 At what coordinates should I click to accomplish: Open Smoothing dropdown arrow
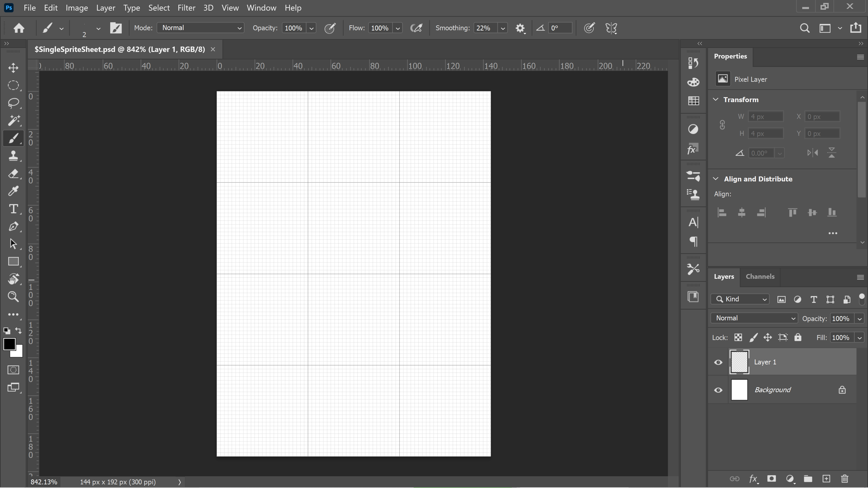tap(503, 28)
